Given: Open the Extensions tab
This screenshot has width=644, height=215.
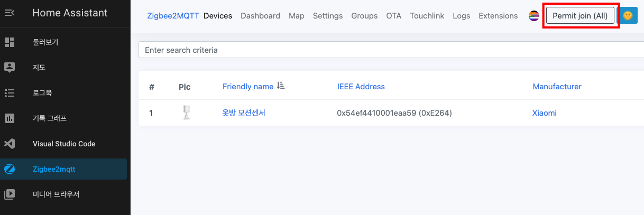Looking at the screenshot, I should click(498, 16).
